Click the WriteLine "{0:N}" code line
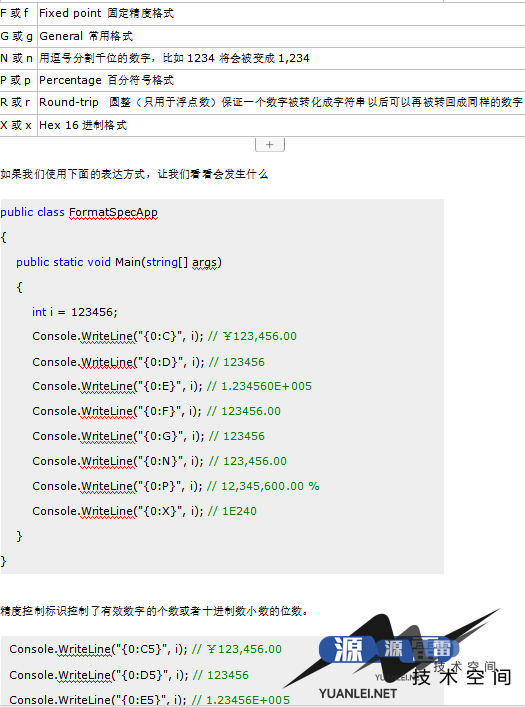Viewport: 525px width, 707px height. (x=159, y=461)
